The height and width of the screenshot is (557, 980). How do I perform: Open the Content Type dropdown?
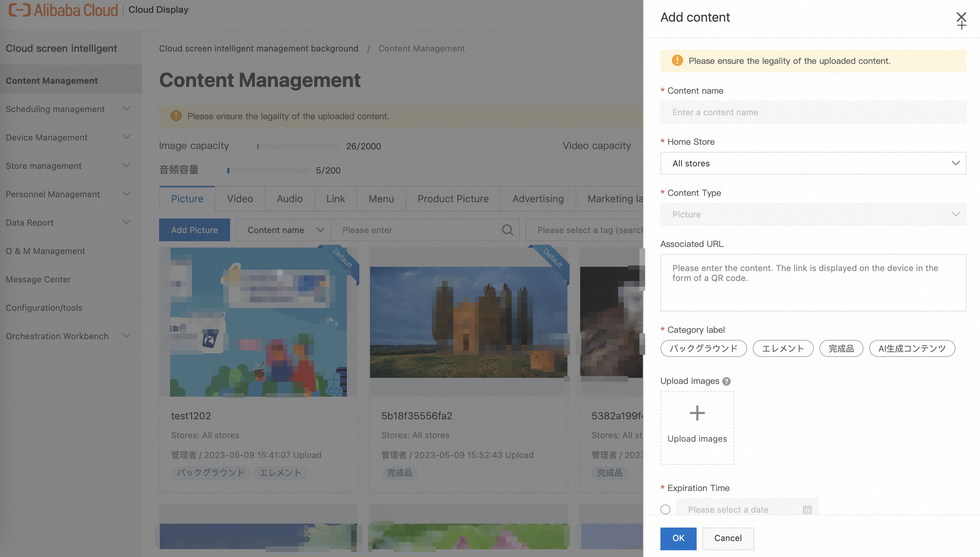(813, 214)
